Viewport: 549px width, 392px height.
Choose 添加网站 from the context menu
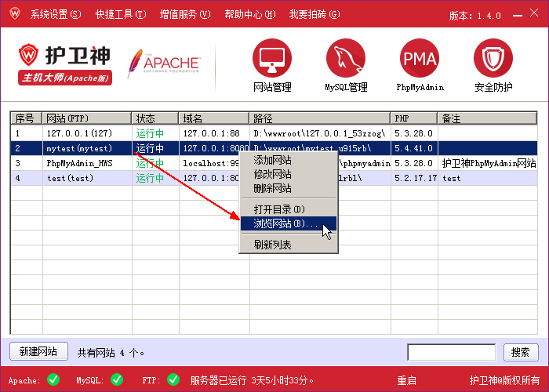(288, 160)
